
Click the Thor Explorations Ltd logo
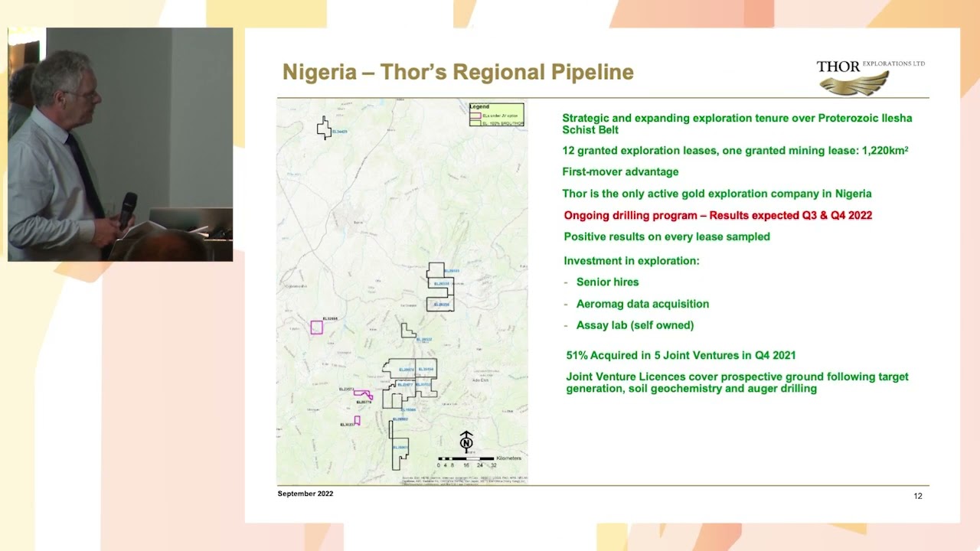tap(871, 77)
